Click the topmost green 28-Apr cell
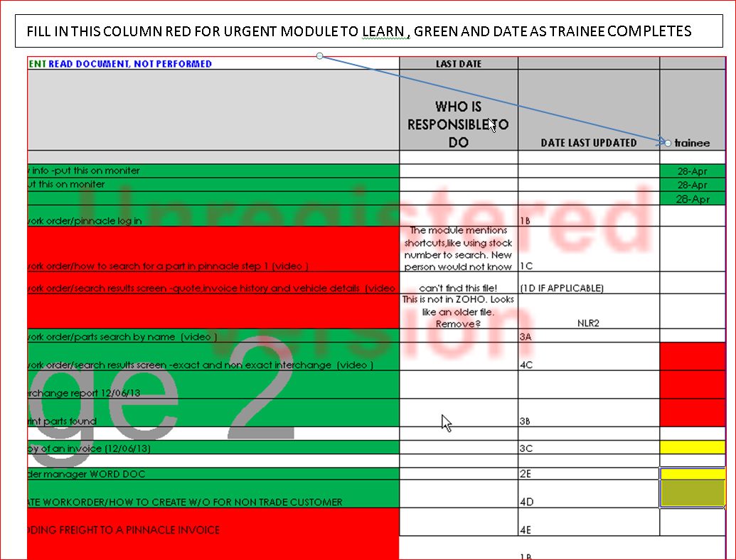 click(x=692, y=171)
